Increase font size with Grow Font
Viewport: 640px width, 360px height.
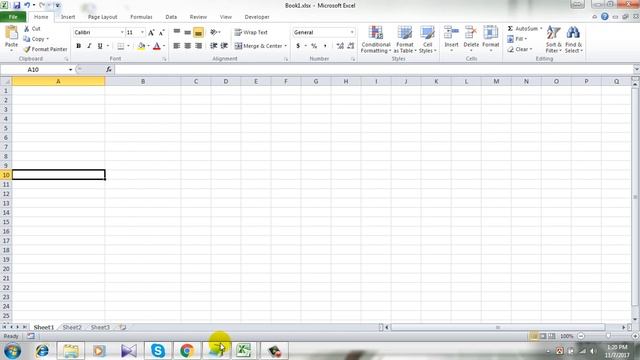(x=151, y=32)
